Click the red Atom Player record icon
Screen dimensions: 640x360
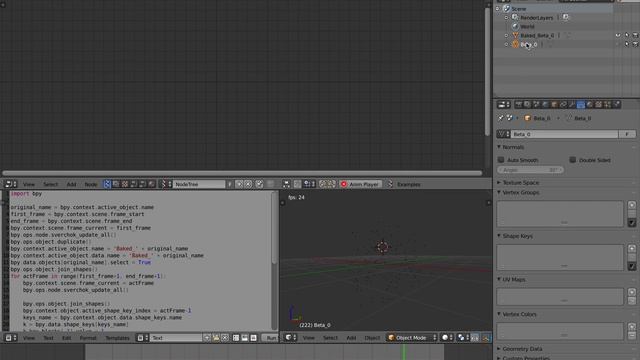(344, 184)
